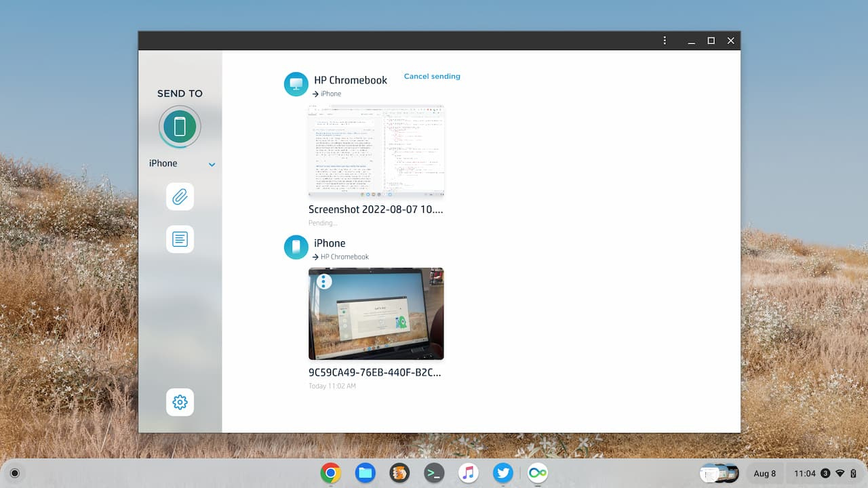Image resolution: width=868 pixels, height=488 pixels.
Task: Open Twitter from the shelf
Action: pyautogui.click(x=503, y=473)
